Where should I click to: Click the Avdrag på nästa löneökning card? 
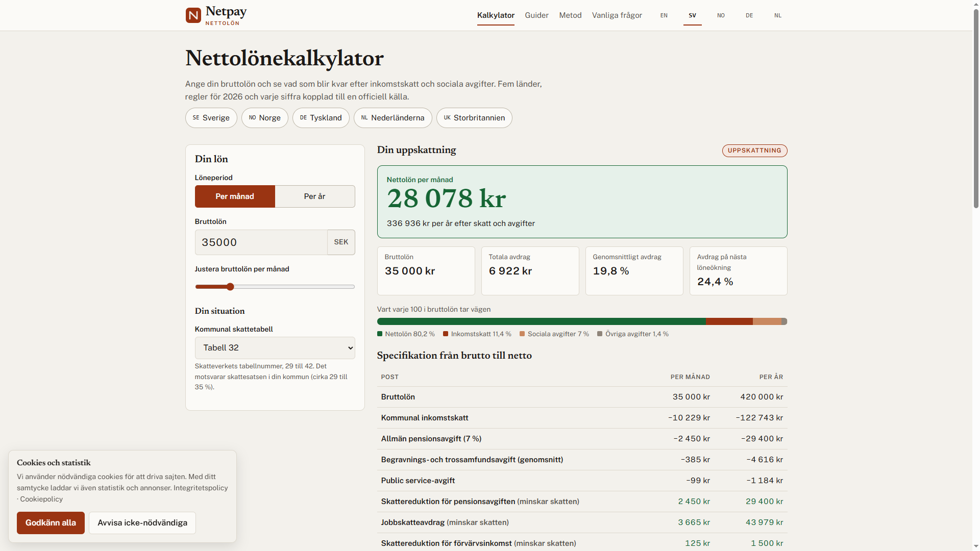click(738, 271)
